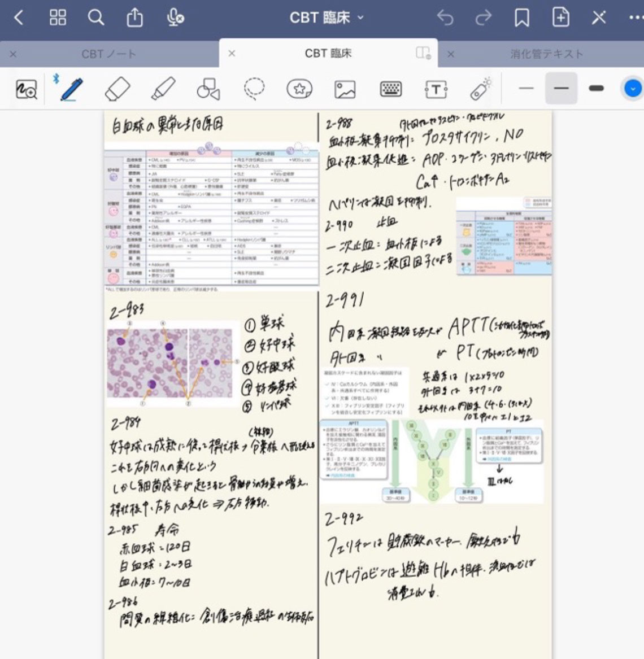
Task: Choose the thin stroke width
Action: coord(526,88)
